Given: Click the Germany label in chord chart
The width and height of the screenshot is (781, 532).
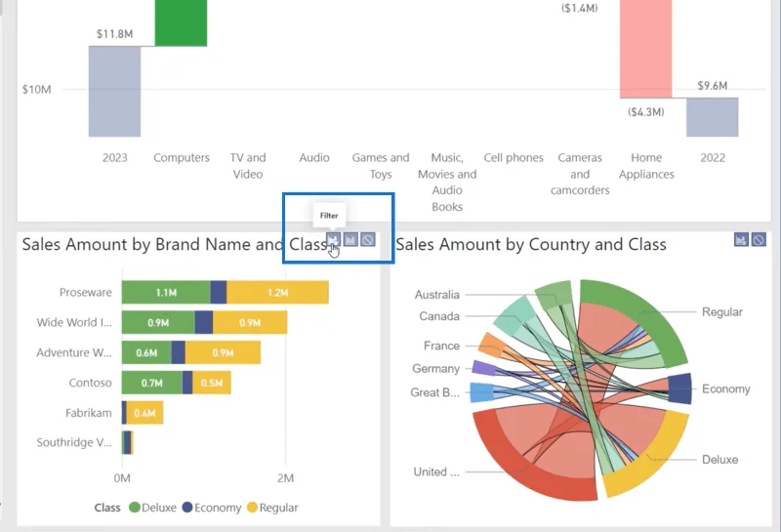Looking at the screenshot, I should 435,369.
